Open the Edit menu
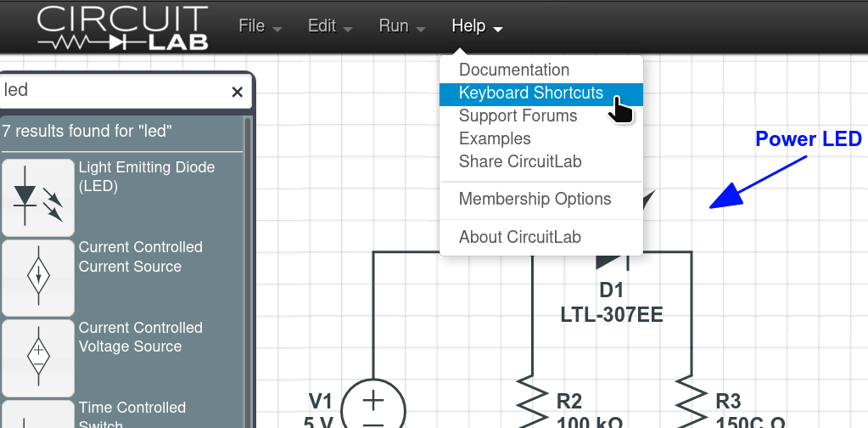The image size is (868, 428). 330,26
